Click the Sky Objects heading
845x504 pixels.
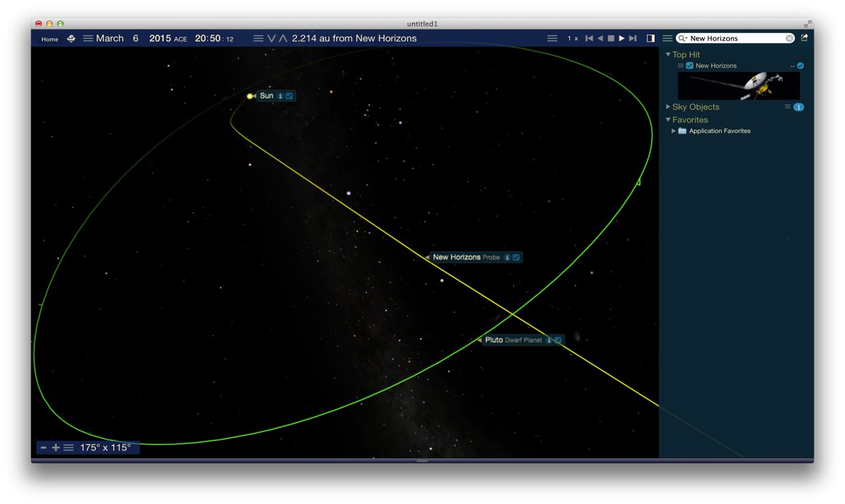(696, 107)
